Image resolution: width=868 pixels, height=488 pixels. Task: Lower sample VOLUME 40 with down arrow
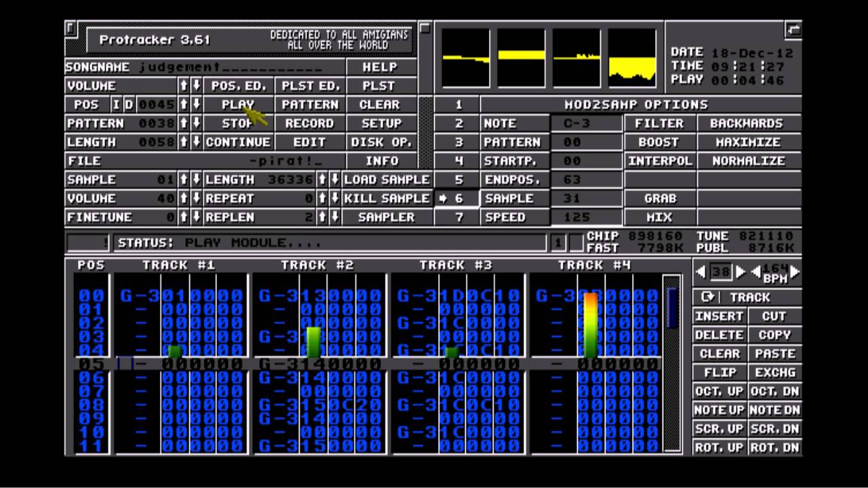pos(196,199)
